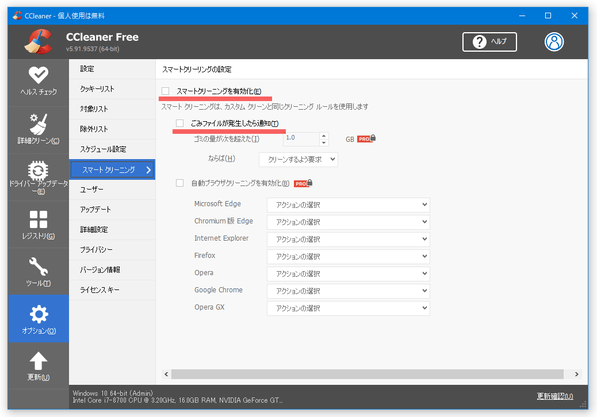597x417 pixels.
Task: Open the Custom Clean broom section
Action: click(38, 129)
